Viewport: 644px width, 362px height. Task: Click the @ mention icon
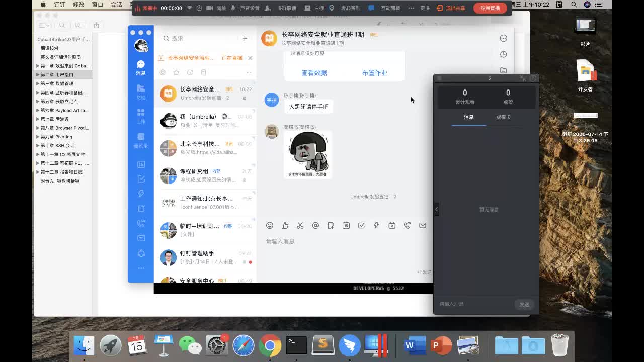(315, 225)
